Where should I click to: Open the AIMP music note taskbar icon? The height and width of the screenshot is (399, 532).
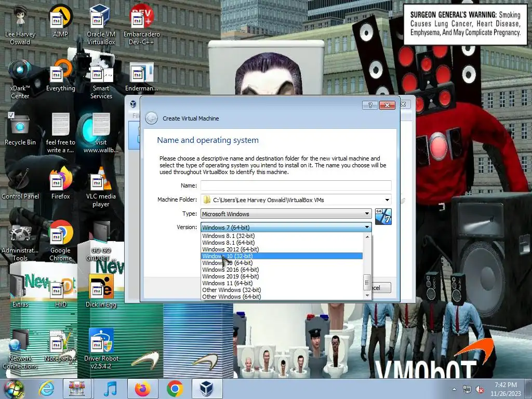(x=110, y=389)
